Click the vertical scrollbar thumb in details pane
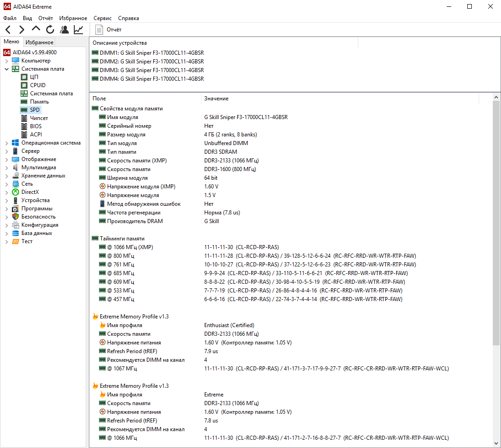Screen dimensions: 501x448 [496, 223]
